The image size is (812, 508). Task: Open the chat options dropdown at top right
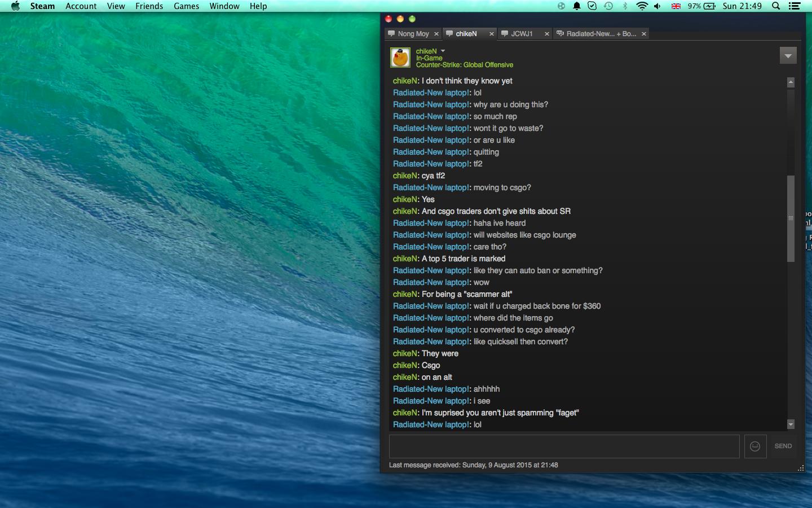tap(788, 55)
